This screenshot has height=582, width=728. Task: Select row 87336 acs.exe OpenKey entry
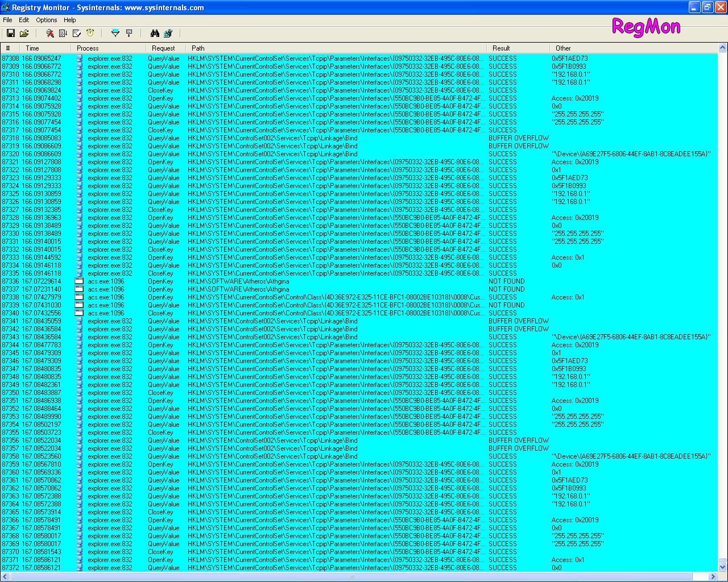(359, 281)
